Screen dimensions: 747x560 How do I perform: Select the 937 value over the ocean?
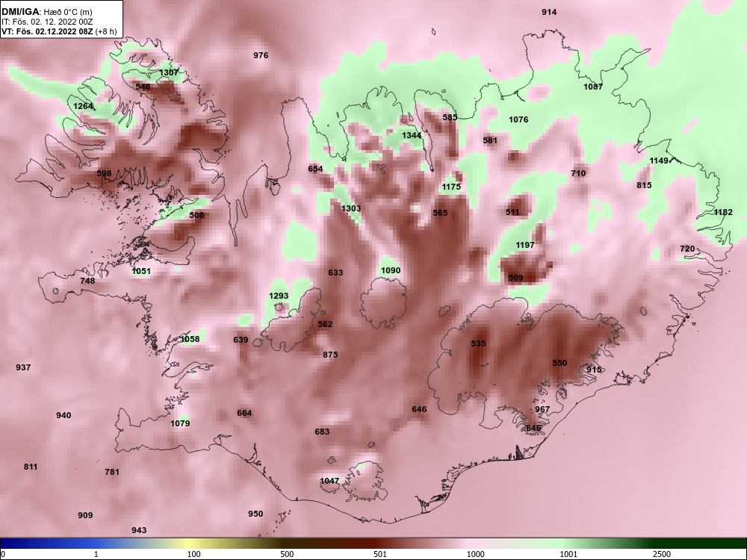[x=23, y=367]
